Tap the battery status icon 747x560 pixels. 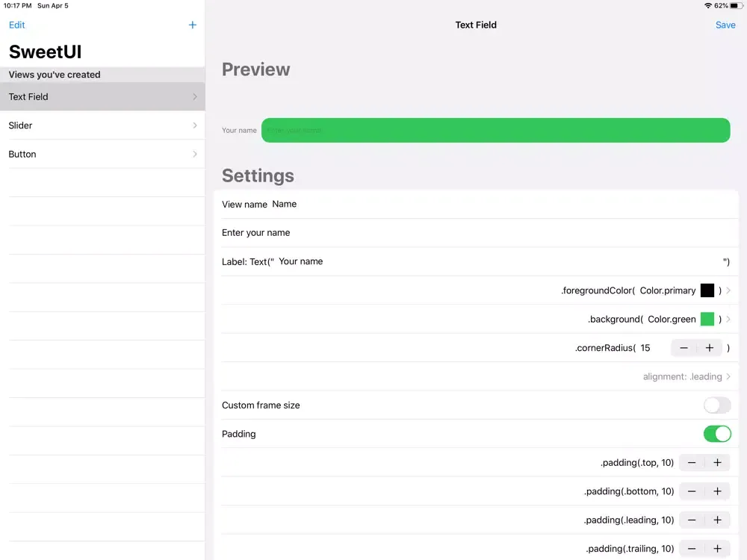737,6
